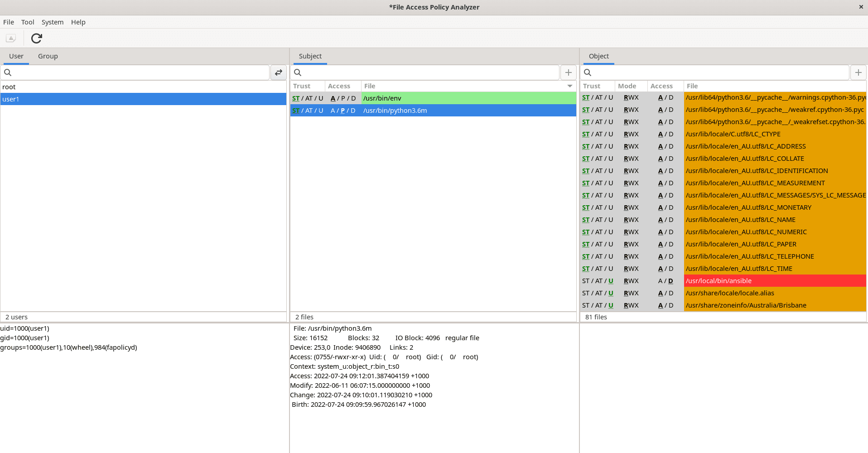This screenshot has width=868, height=453.
Task: Open the System menu
Action: point(53,22)
